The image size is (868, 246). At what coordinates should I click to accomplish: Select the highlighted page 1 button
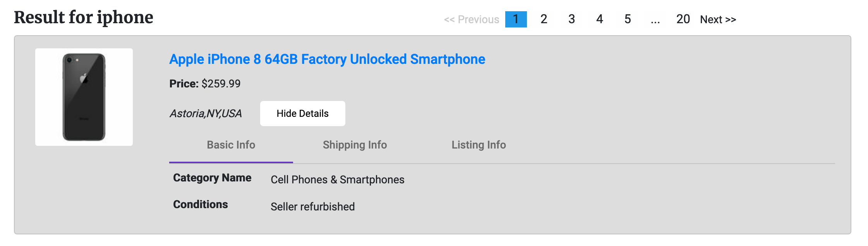click(x=516, y=19)
